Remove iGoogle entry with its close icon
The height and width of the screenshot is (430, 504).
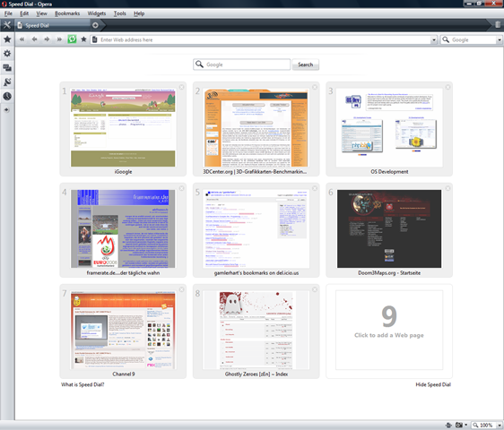(x=182, y=87)
